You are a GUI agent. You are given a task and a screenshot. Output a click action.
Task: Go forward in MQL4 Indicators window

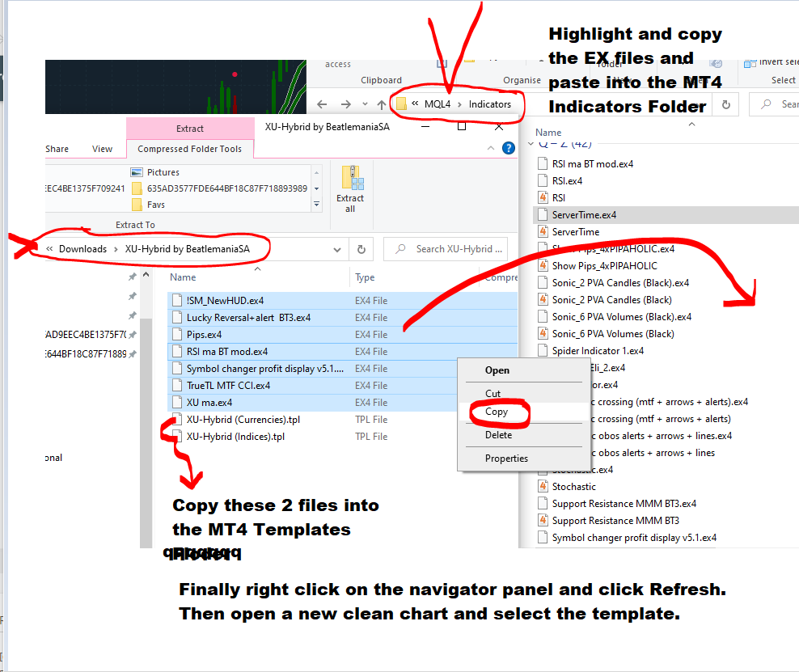[x=346, y=104]
